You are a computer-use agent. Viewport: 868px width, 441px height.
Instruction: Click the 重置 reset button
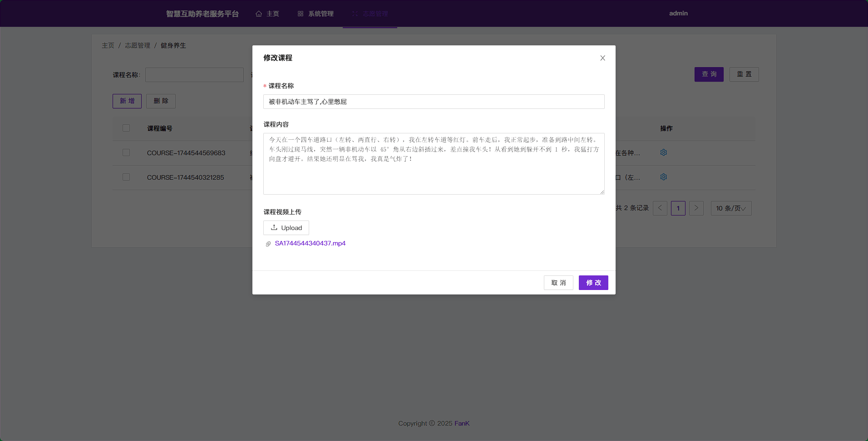[x=744, y=74]
